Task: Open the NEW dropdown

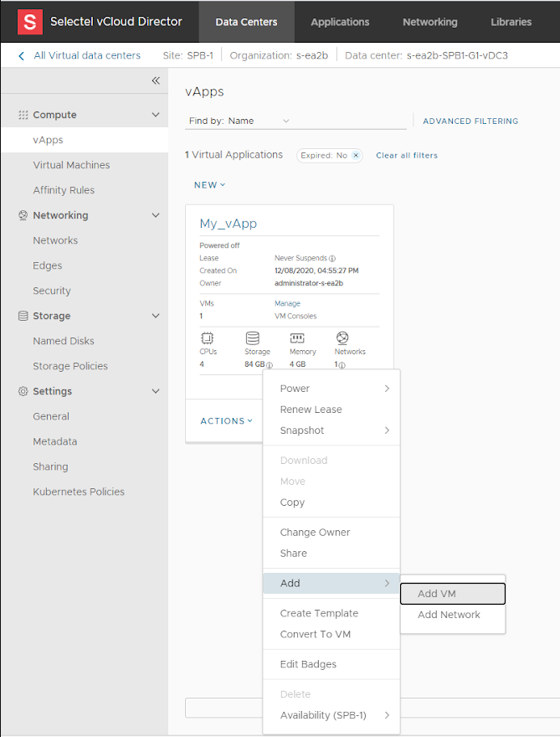Action: tap(209, 185)
